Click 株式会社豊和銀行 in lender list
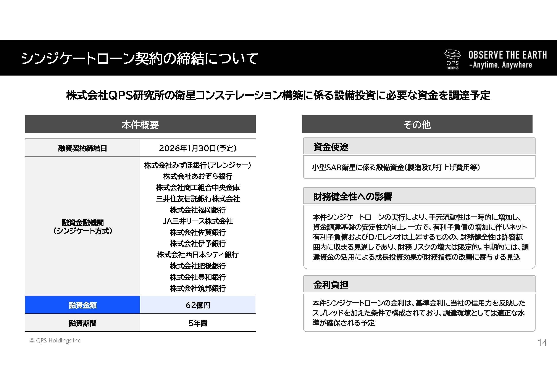This screenshot has width=557, height=392. click(x=198, y=277)
